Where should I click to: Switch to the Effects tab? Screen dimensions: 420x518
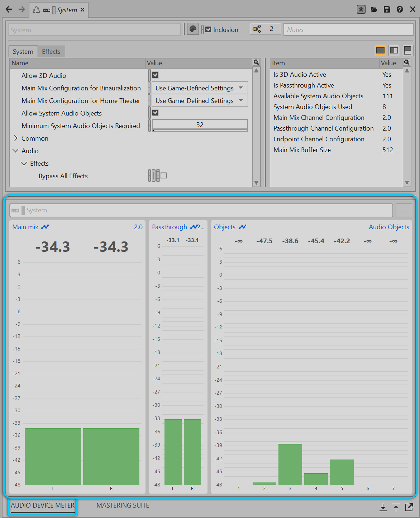[x=51, y=52]
